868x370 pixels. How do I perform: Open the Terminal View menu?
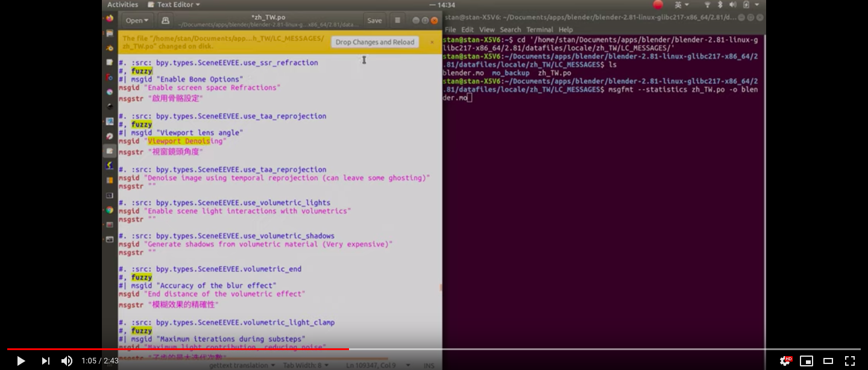(487, 30)
